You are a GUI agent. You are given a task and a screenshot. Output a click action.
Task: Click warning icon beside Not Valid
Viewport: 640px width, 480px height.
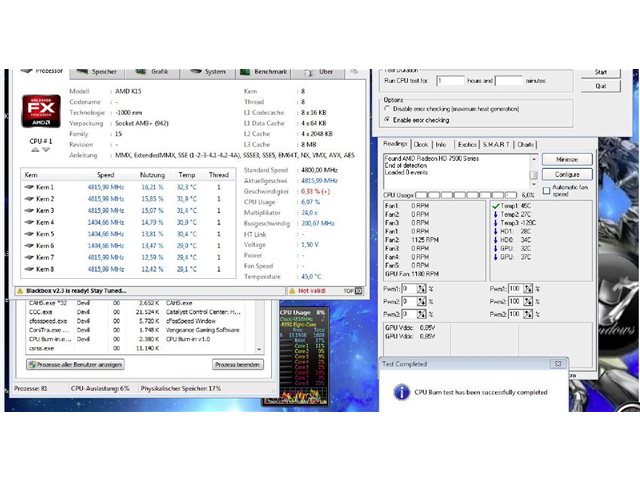[x=292, y=291]
